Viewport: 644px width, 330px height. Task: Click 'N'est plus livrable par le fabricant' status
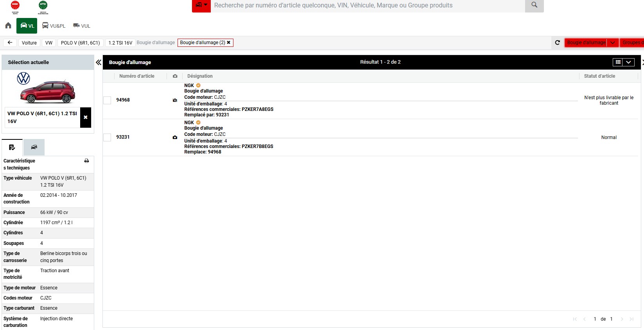pyautogui.click(x=609, y=100)
